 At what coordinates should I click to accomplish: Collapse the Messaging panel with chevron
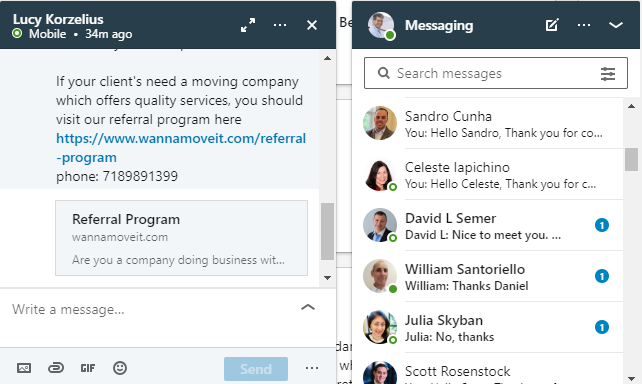[x=616, y=25]
